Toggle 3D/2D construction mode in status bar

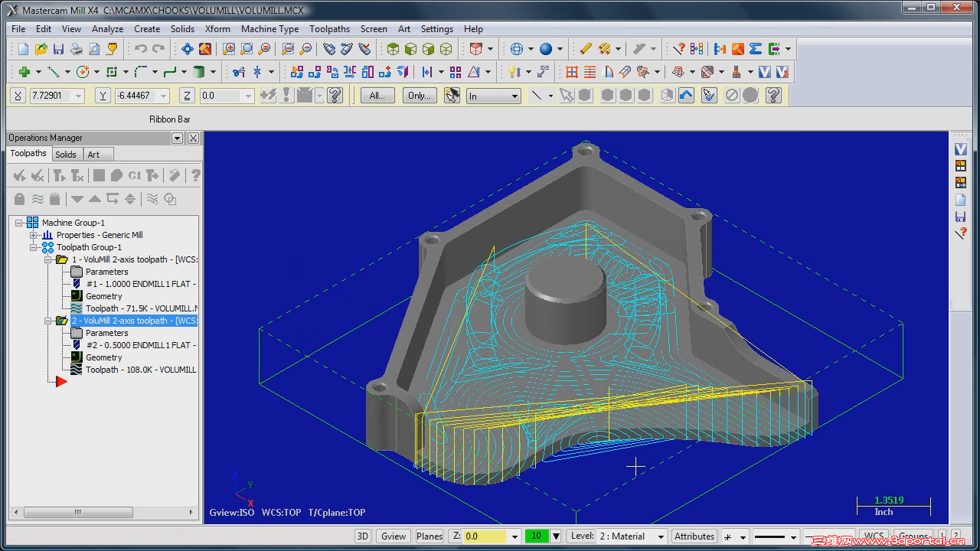pos(363,536)
